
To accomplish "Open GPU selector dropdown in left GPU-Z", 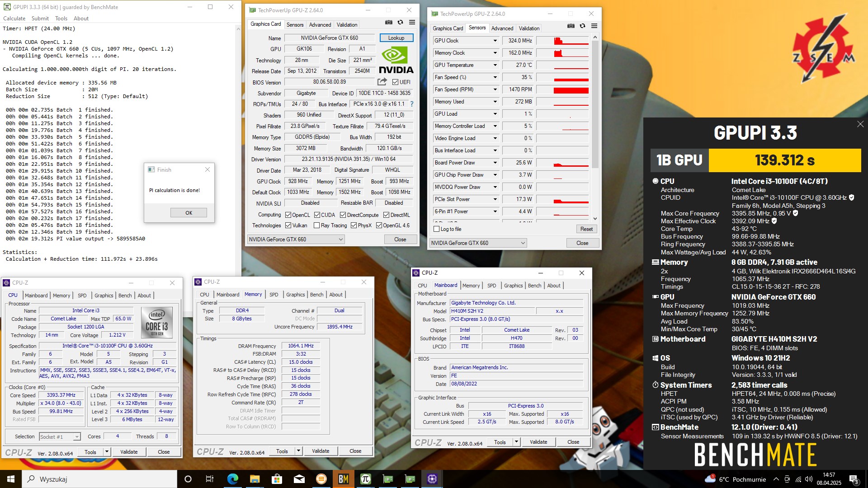I will 296,239.
